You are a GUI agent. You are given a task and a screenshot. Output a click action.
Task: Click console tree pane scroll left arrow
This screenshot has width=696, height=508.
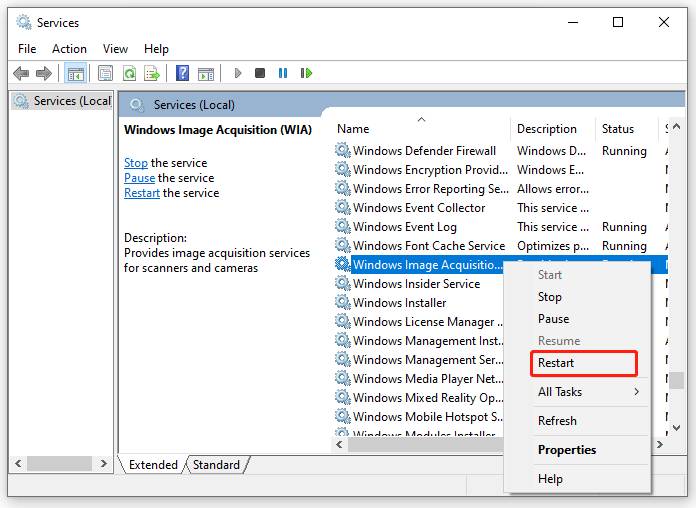point(18,464)
